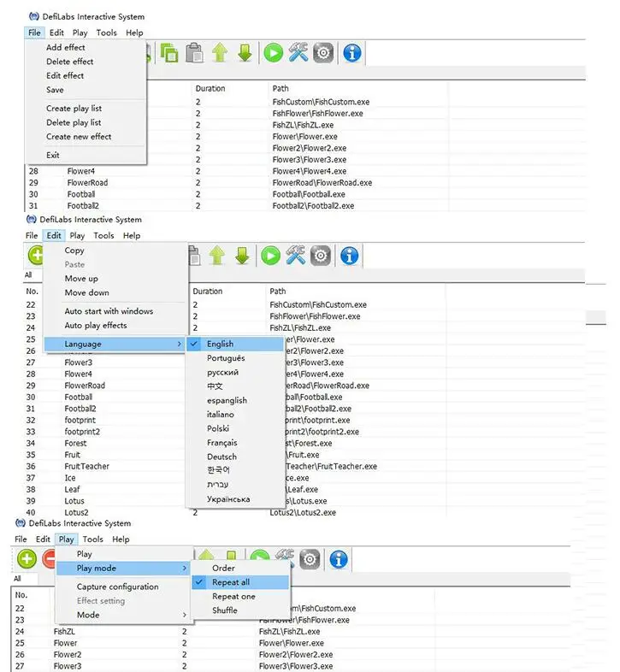The height and width of the screenshot is (672, 620).
Task: Choose Play entry at top of Play menu
Action: [123, 554]
